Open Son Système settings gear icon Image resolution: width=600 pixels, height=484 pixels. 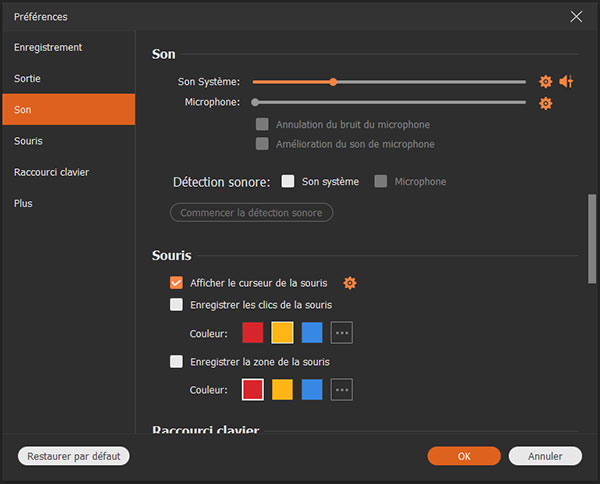point(545,82)
